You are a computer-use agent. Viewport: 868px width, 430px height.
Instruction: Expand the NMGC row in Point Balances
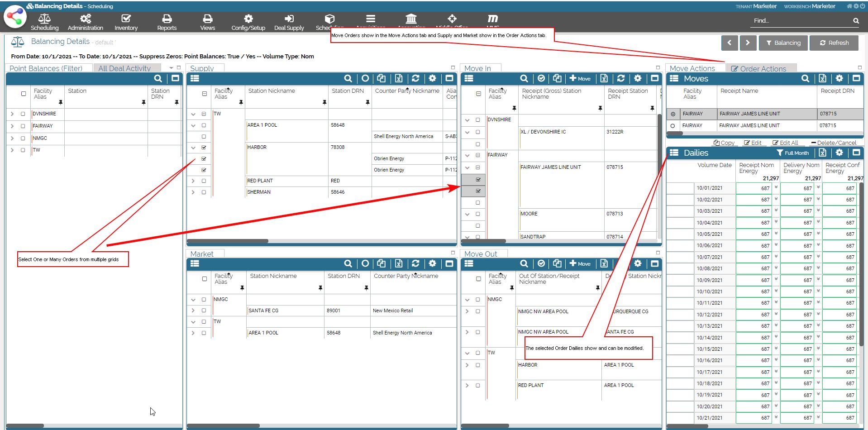(x=12, y=139)
